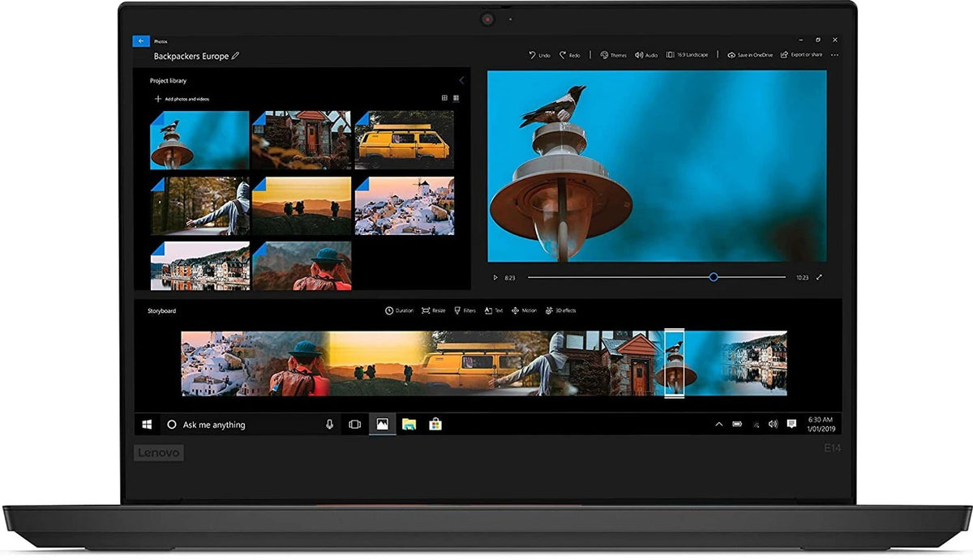Open the Photos app taskbar icon
The image size is (973, 560).
point(382,424)
